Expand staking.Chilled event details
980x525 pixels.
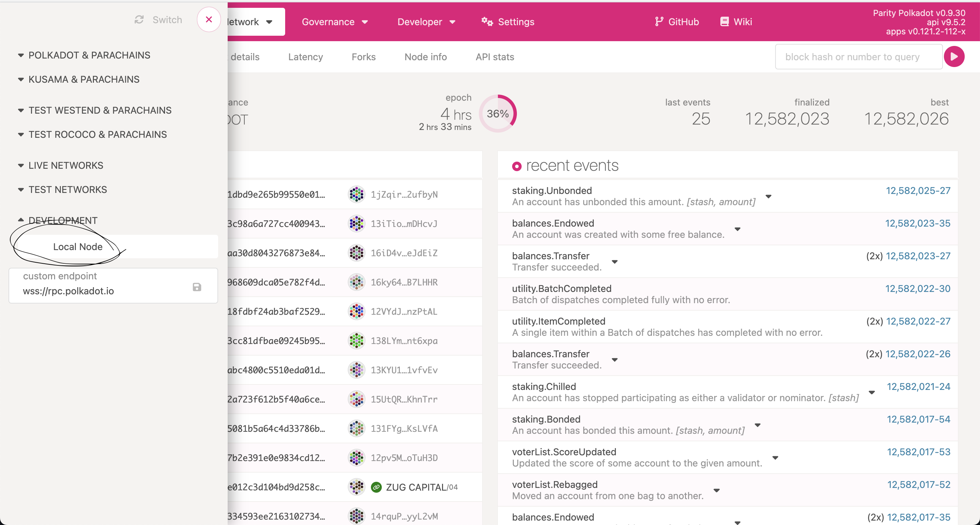tap(872, 393)
